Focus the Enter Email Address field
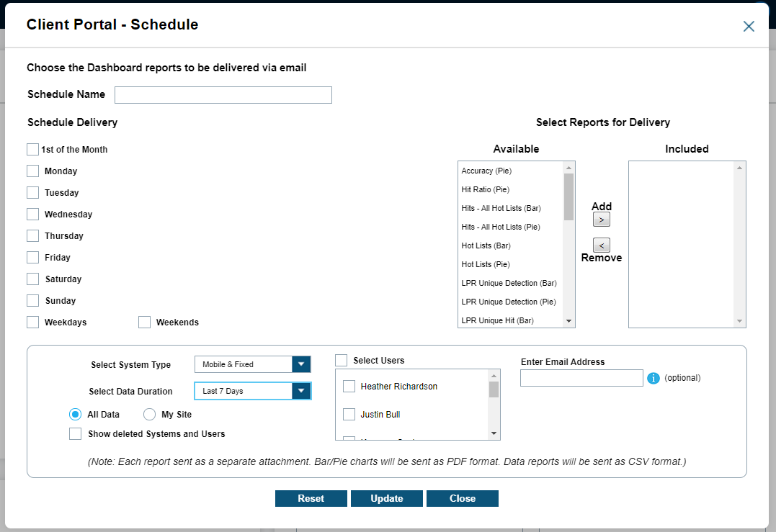Viewport: 776px width, 532px height. coord(581,378)
